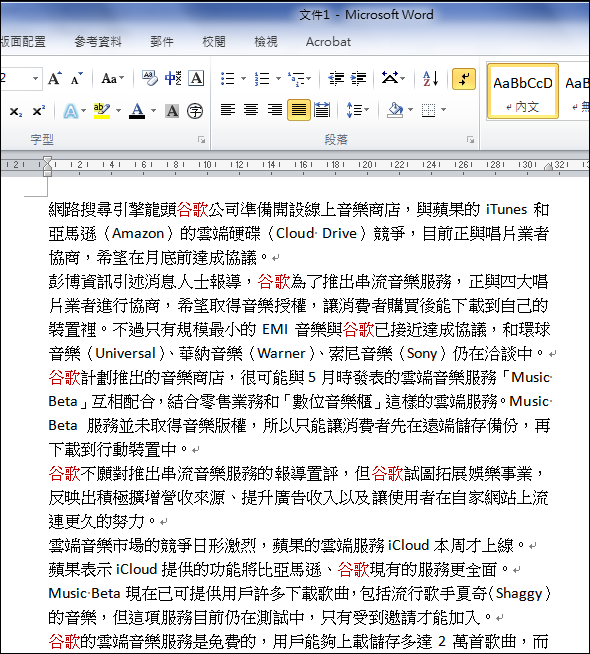Switch to the Acrobat tab
Screen dimensions: 590x654
click(x=328, y=42)
